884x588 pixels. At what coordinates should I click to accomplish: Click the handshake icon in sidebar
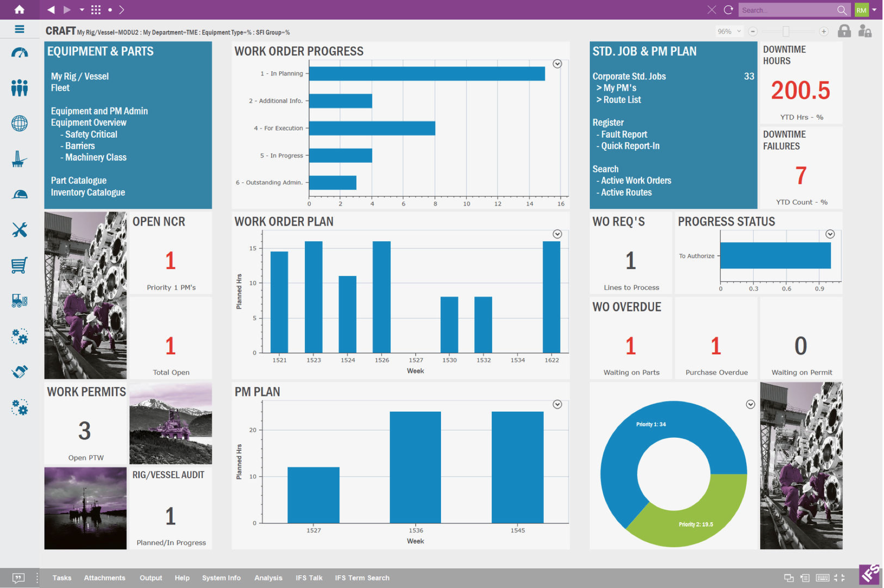tap(19, 372)
